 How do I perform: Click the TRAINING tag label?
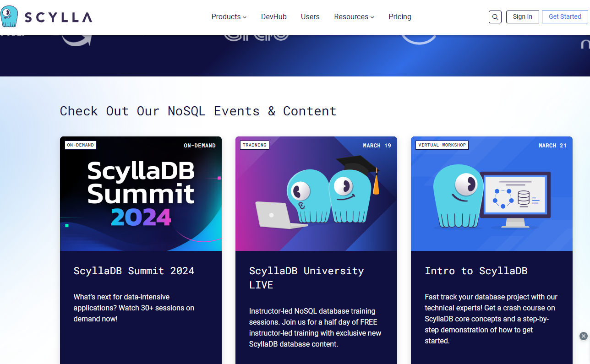[255, 145]
